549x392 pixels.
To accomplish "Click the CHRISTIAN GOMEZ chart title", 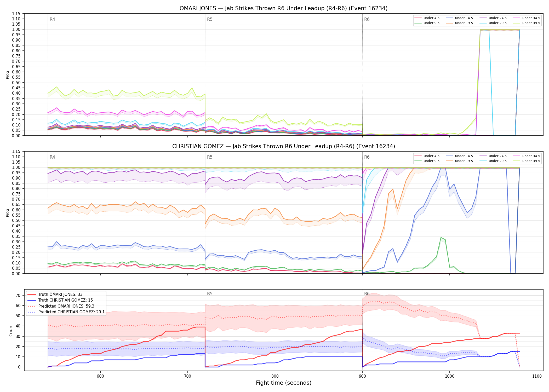I will (283, 146).
